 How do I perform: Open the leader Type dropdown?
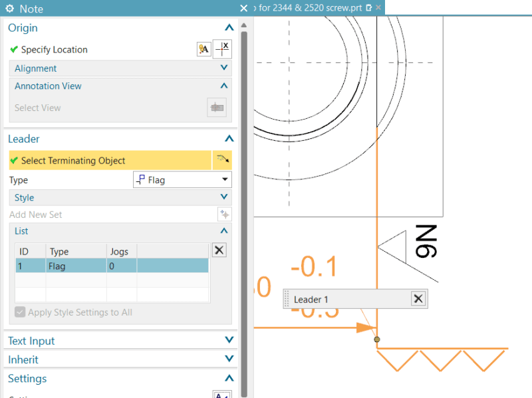coord(182,179)
